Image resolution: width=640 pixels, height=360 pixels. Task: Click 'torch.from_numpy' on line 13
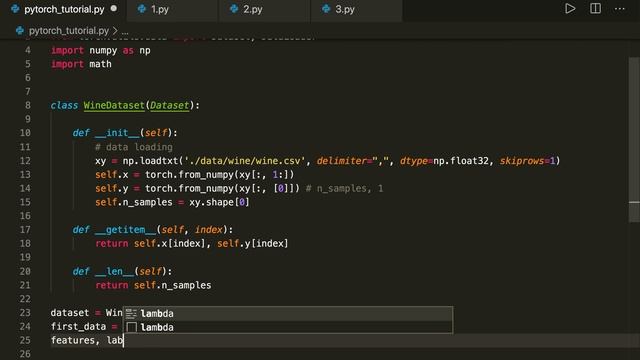tap(189, 175)
